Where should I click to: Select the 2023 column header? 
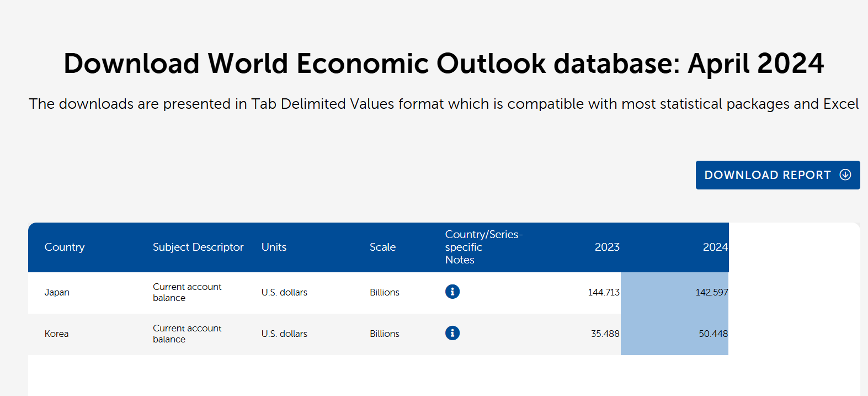click(607, 247)
